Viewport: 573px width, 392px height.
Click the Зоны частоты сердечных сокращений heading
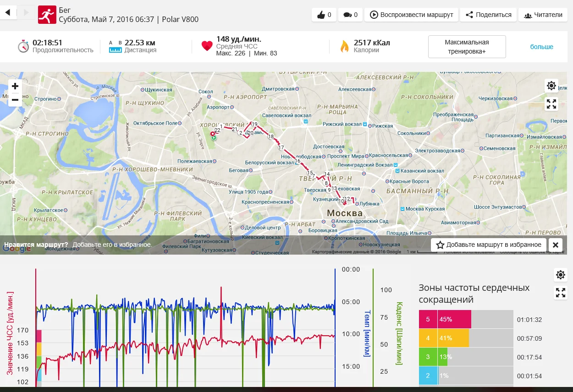[x=474, y=294]
